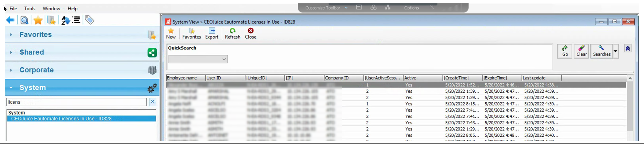Open the Tools menu
The image size is (644, 144).
30,8
